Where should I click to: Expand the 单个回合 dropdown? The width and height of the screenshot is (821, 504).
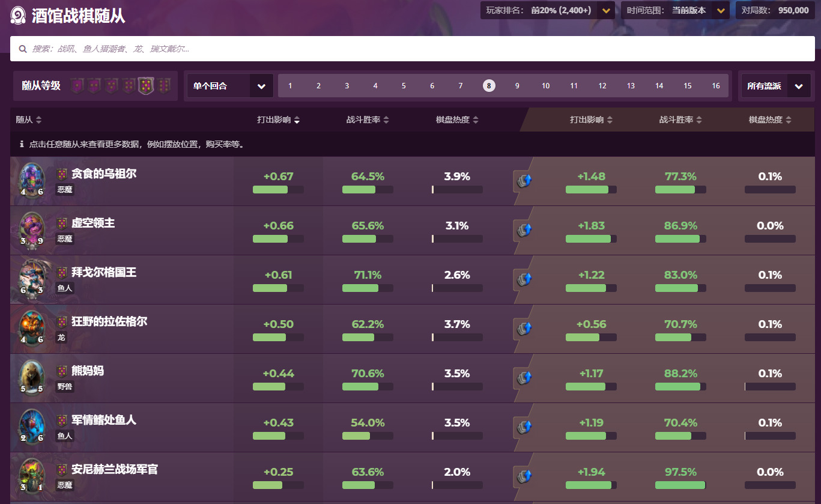click(x=261, y=86)
